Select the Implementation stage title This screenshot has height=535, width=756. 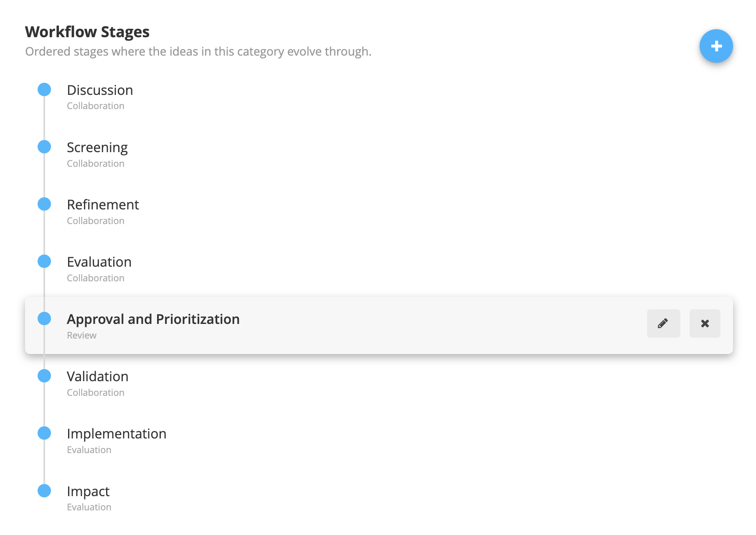pyautogui.click(x=117, y=434)
